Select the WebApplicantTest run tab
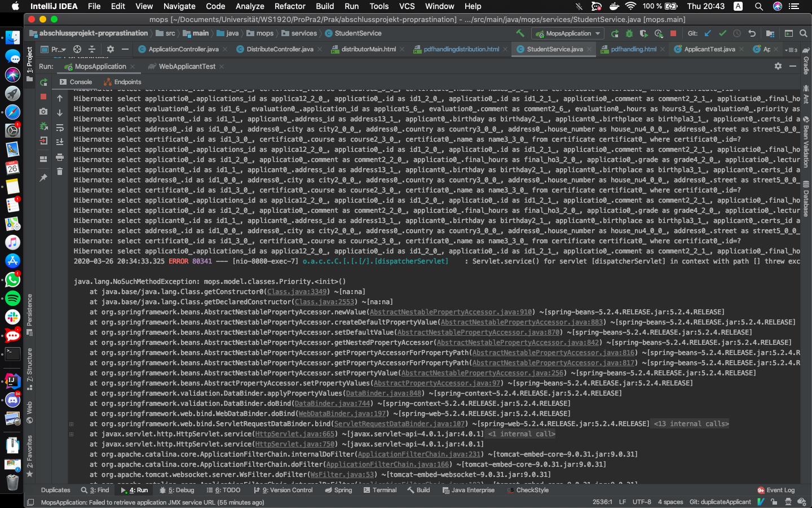Viewport: 812px width, 508px height. [x=187, y=66]
